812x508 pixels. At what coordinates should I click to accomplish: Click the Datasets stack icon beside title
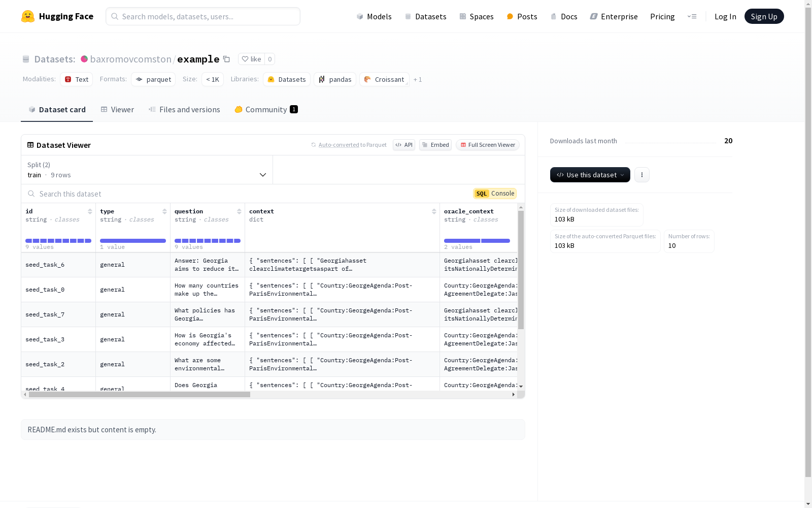tap(26, 59)
